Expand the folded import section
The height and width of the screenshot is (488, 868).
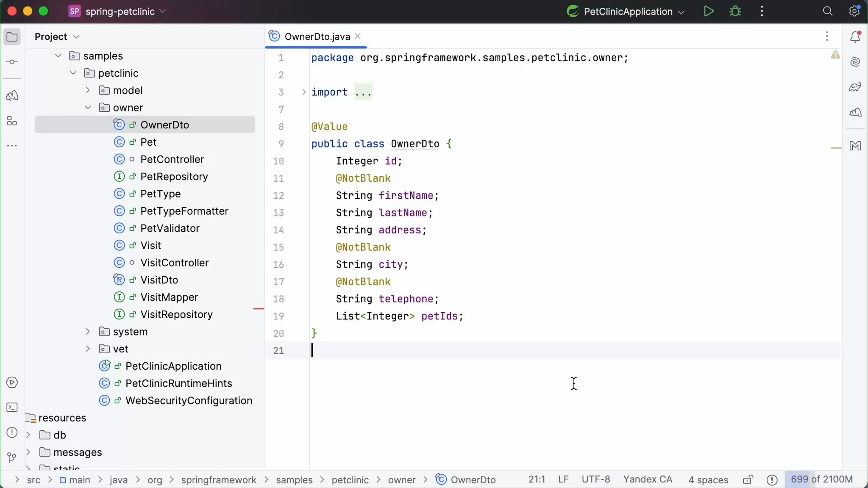pyautogui.click(x=303, y=92)
